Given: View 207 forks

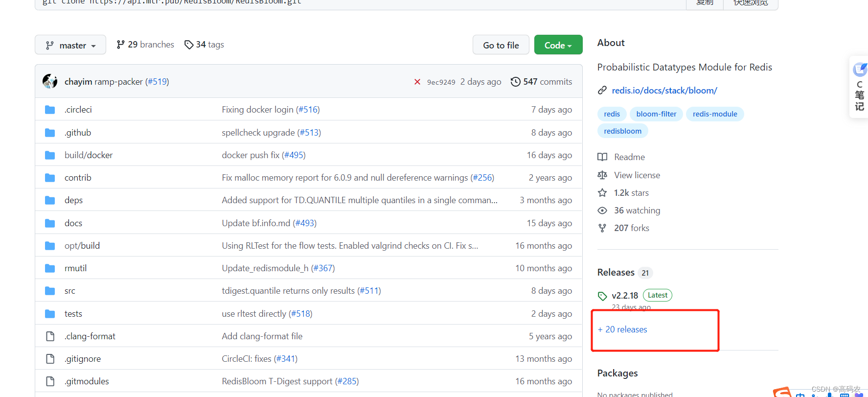Looking at the screenshot, I should tap(632, 228).
